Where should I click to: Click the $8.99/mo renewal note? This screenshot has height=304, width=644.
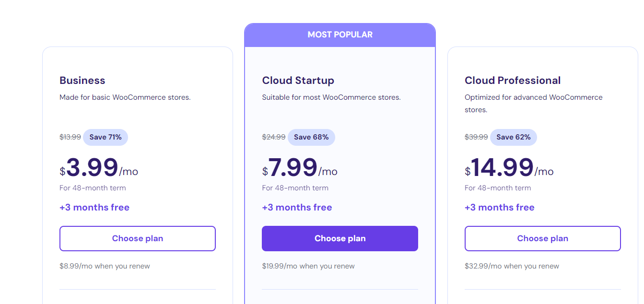point(105,266)
